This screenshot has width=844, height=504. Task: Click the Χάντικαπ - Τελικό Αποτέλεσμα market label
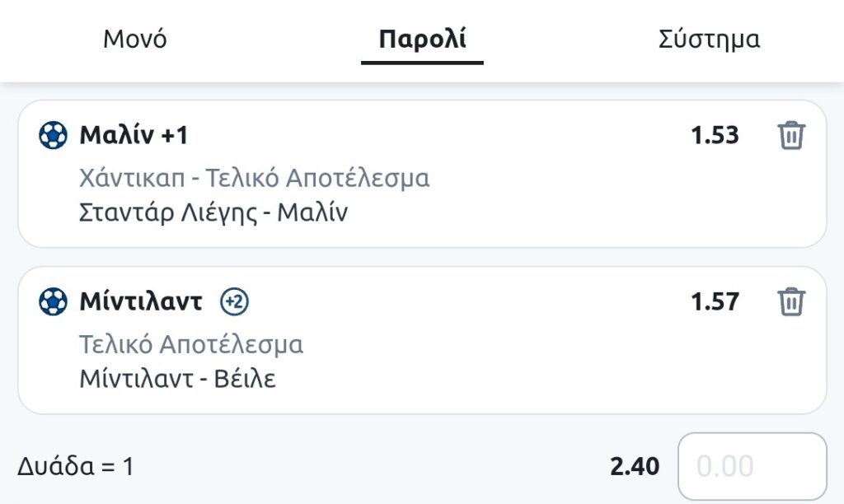tap(255, 178)
